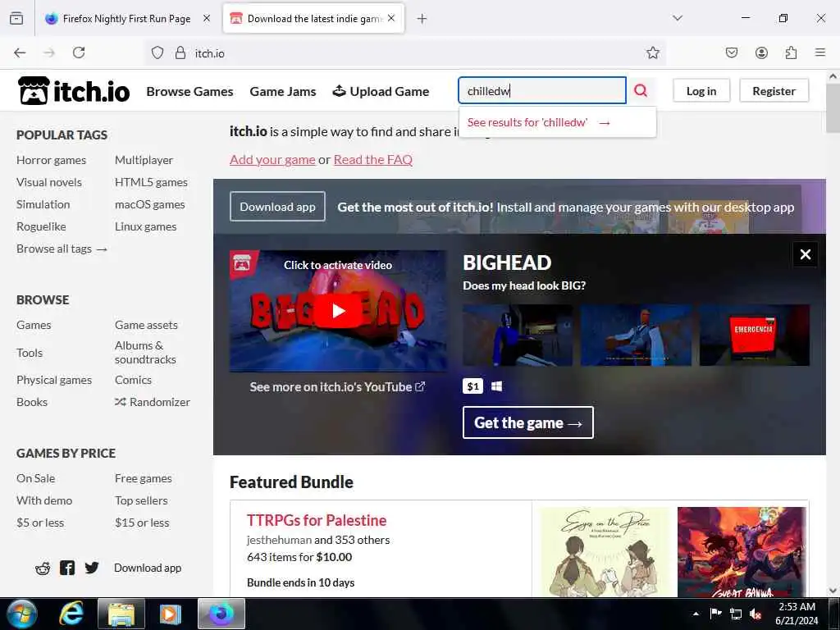The width and height of the screenshot is (840, 630).
Task: Close the Firefox Nightly First Run tab
Action: (207, 18)
